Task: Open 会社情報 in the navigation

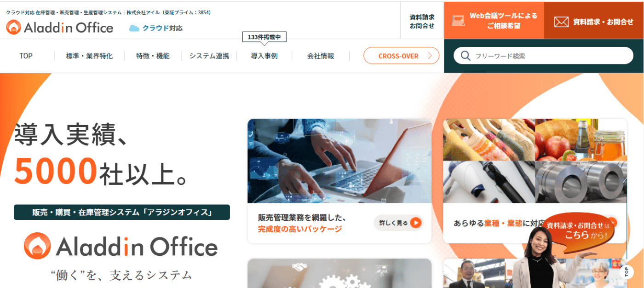Action: pos(321,56)
